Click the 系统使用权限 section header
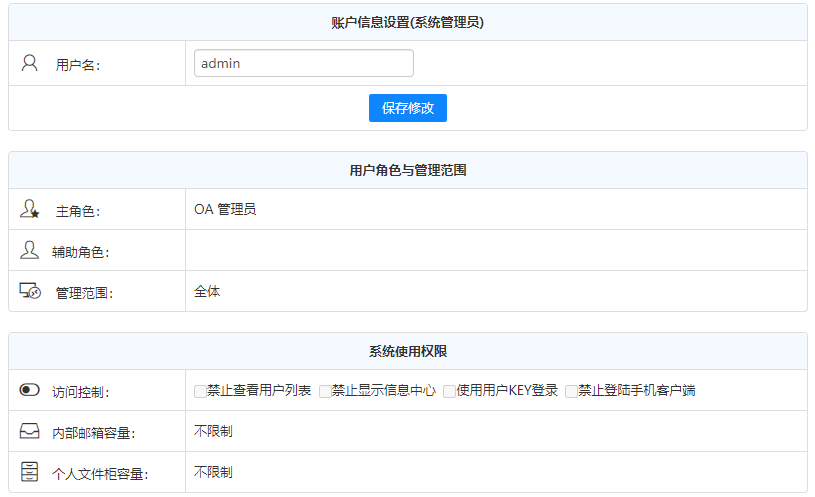The width and height of the screenshot is (815, 497). tap(407, 351)
